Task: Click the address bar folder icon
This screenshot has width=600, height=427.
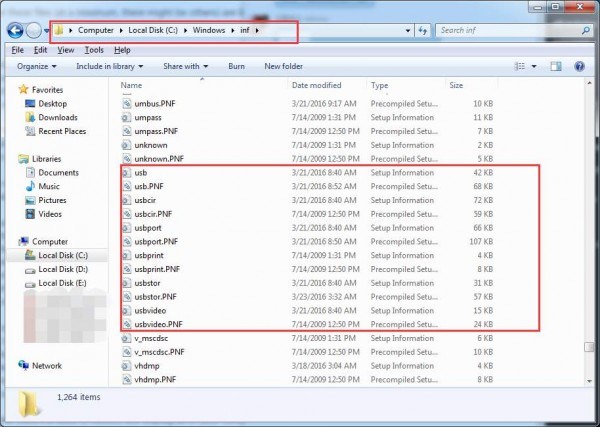Action: click(x=59, y=30)
